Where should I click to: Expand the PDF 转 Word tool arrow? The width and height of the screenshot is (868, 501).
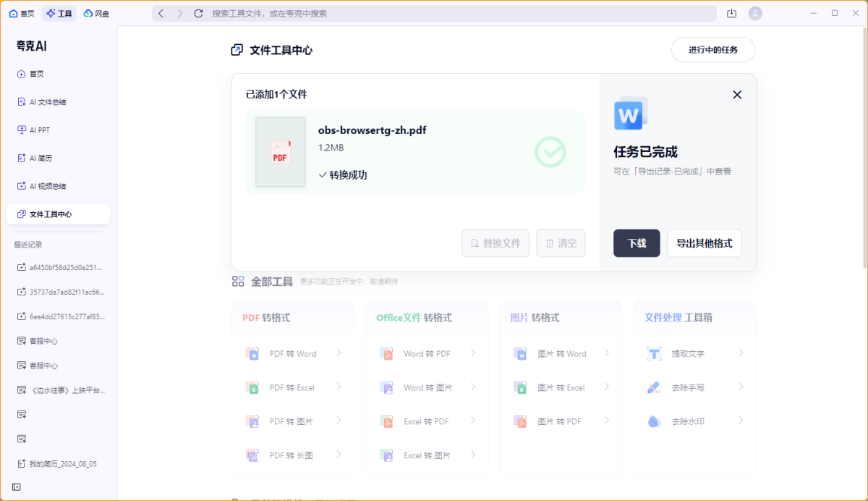point(339,353)
